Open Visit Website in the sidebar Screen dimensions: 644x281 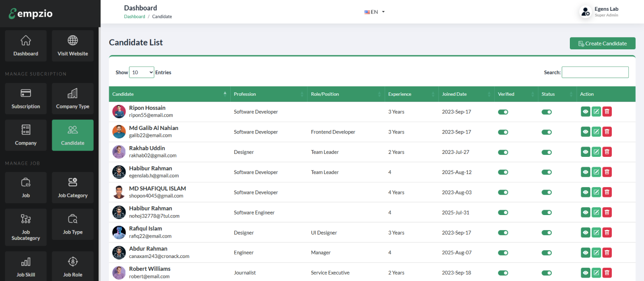pyautogui.click(x=73, y=46)
